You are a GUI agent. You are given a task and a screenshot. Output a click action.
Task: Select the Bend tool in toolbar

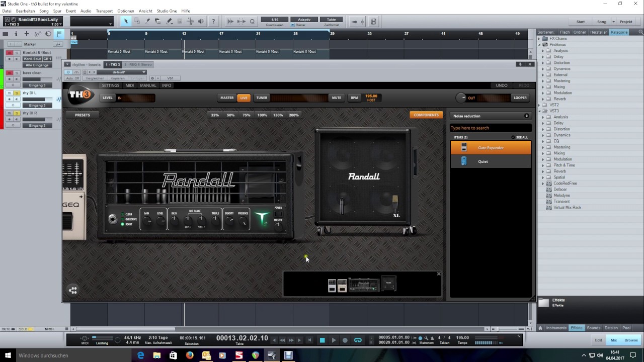pos(190,21)
